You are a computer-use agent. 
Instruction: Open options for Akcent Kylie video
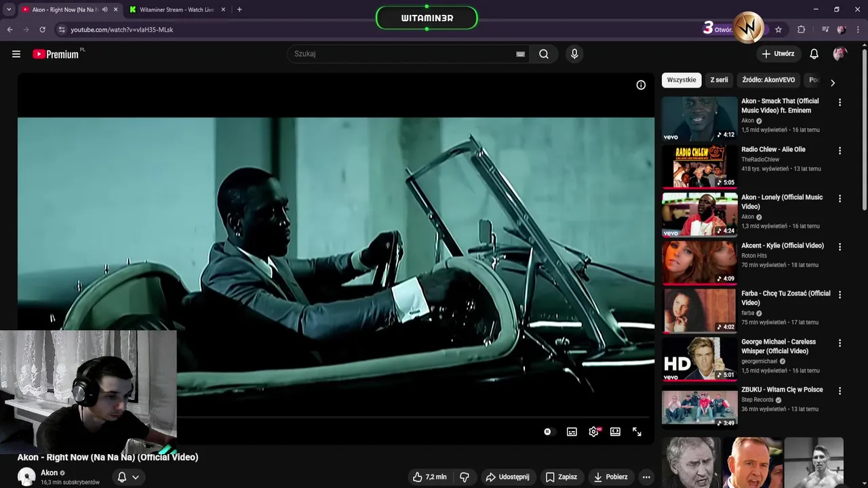(840, 247)
